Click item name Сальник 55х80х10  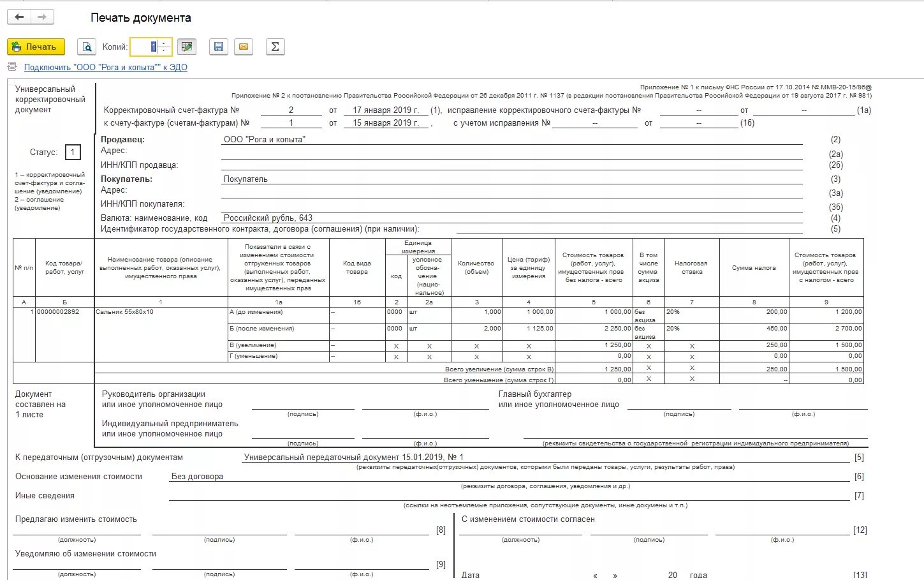point(124,312)
